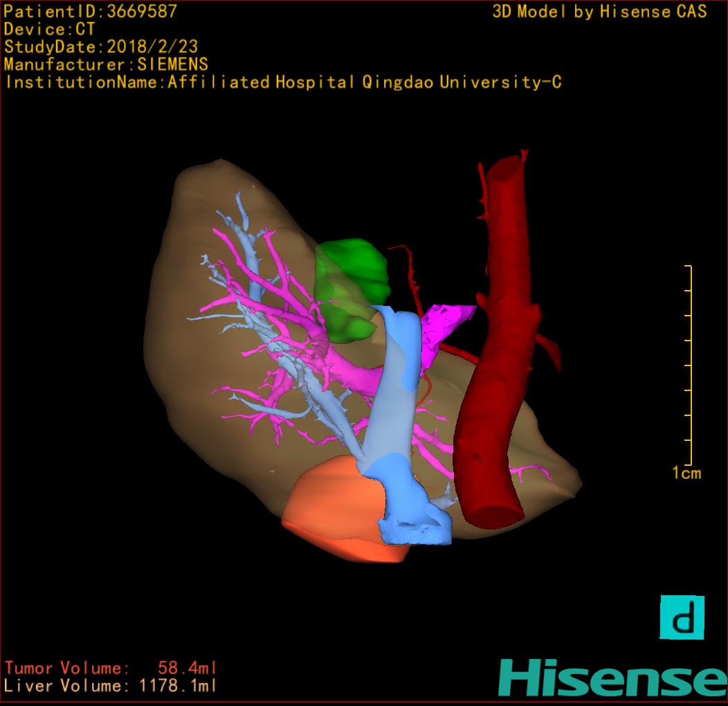This screenshot has width=728, height=706.
Task: Click the PatientID:3669587 text
Action: (x=90, y=12)
